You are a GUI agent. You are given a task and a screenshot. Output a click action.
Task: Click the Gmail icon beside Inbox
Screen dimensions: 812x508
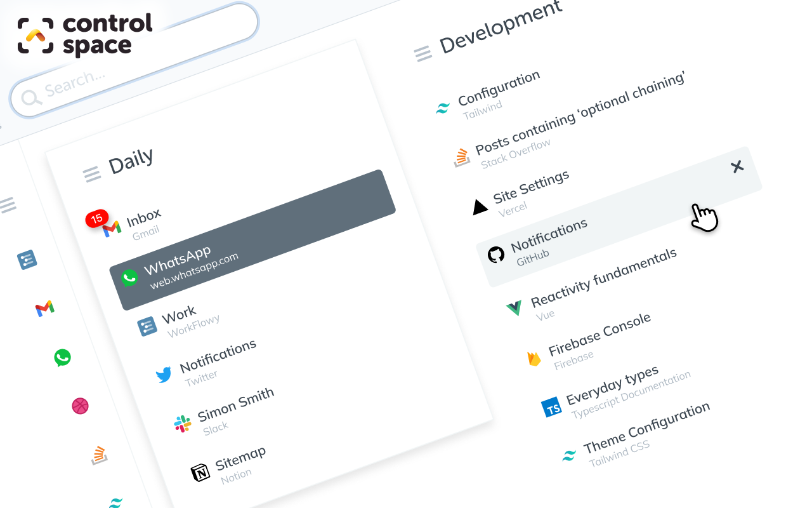[112, 227]
